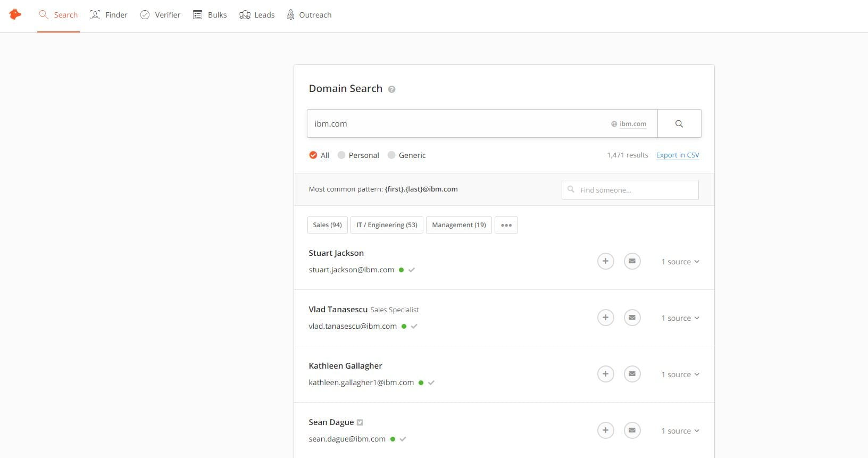Expand the 1 source dropdown for Stuart Jackson

click(x=680, y=262)
